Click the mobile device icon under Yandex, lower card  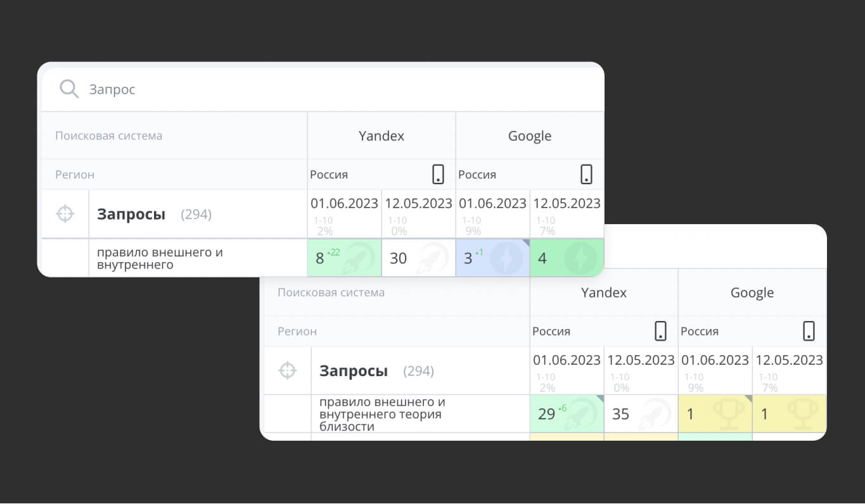(x=660, y=331)
